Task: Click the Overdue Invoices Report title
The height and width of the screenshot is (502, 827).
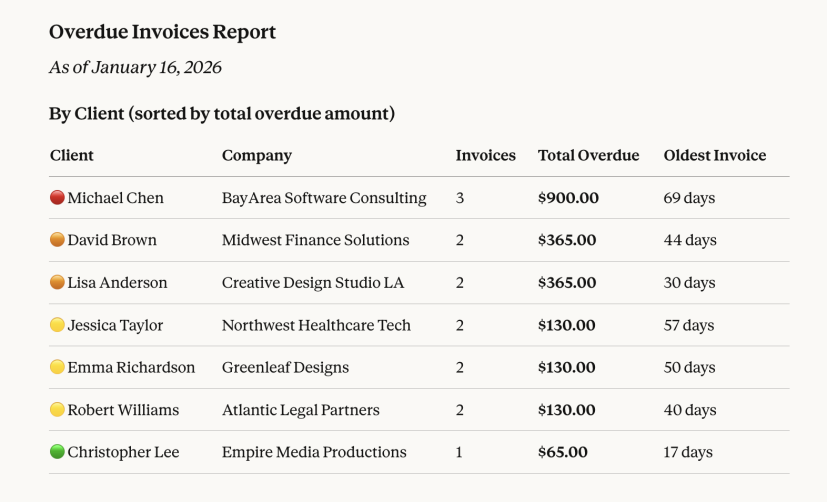Action: click(x=162, y=32)
